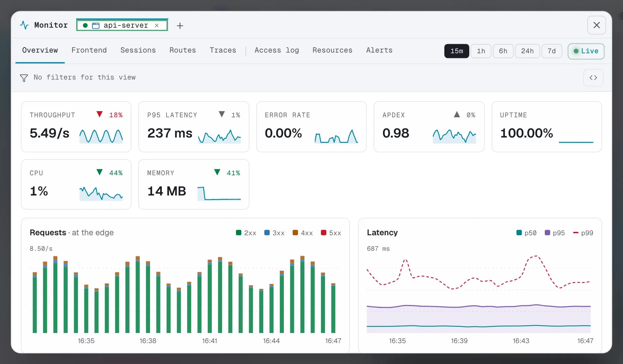Toggle the 2xx legend swatch
The width and height of the screenshot is (623, 364).
(x=239, y=233)
